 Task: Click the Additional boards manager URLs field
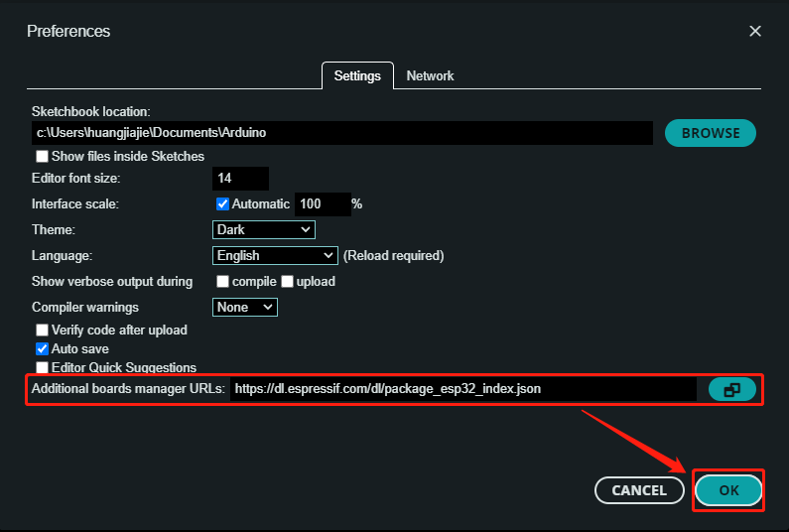(462, 390)
